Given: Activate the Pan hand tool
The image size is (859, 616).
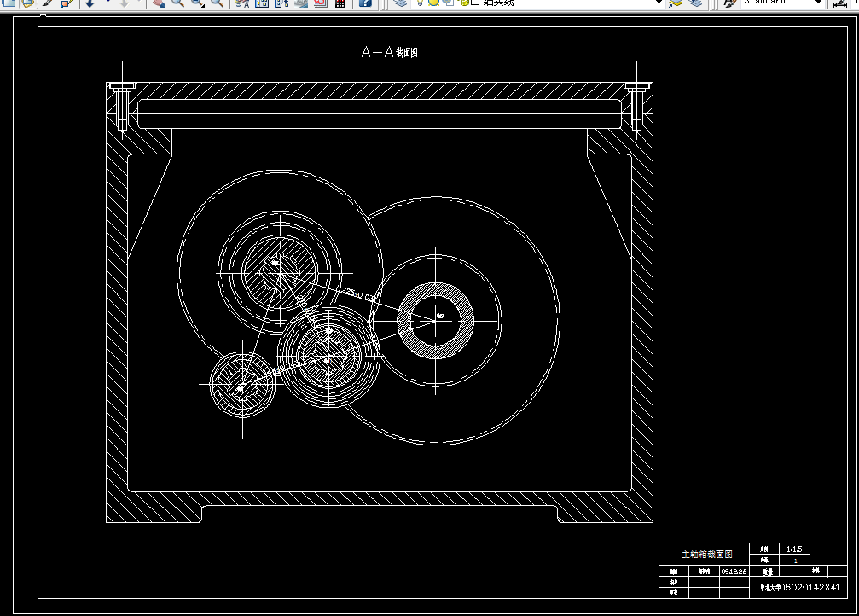Looking at the screenshot, I should [x=159, y=3].
